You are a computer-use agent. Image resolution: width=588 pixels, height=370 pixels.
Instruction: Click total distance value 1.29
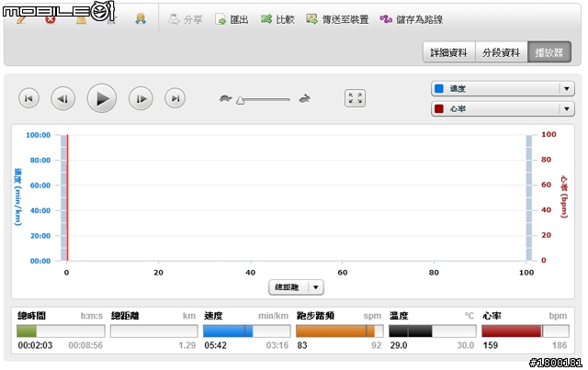point(187,345)
